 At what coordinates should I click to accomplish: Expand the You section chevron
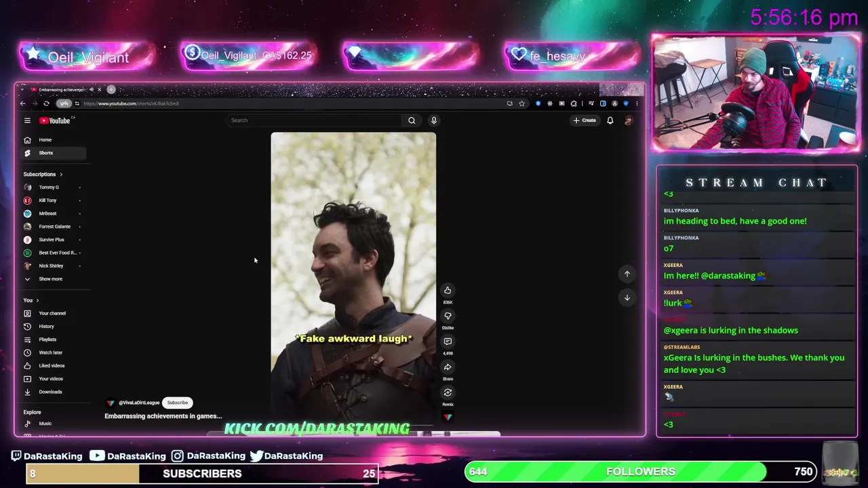37,300
